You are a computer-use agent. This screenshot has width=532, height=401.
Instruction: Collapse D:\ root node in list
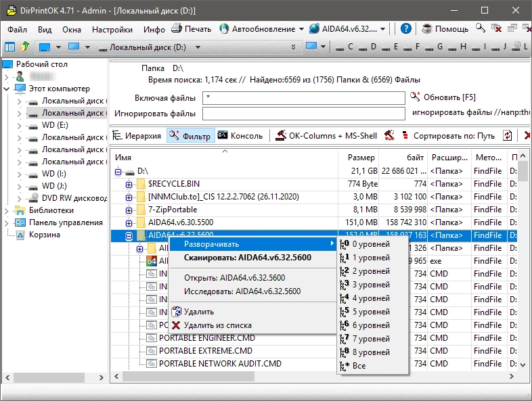point(118,172)
